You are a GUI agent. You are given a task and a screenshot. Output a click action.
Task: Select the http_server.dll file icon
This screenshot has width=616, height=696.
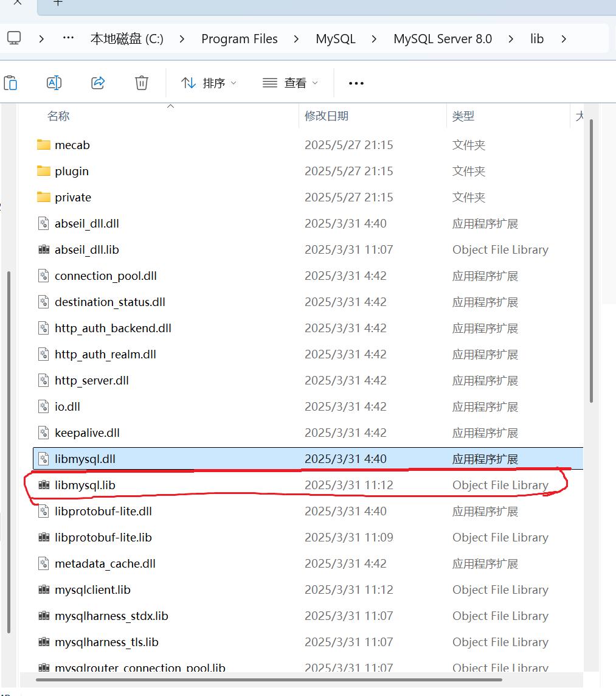coord(44,380)
